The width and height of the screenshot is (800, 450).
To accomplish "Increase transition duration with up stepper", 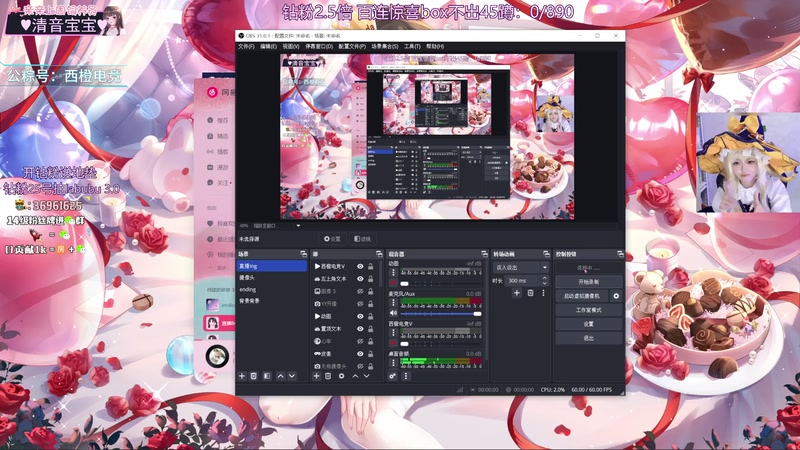I will pos(544,278).
